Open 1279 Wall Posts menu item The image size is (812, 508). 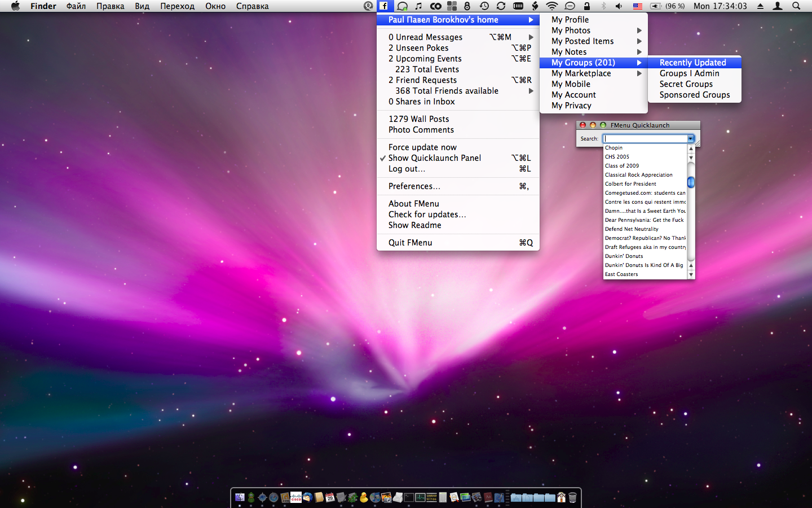(458, 119)
